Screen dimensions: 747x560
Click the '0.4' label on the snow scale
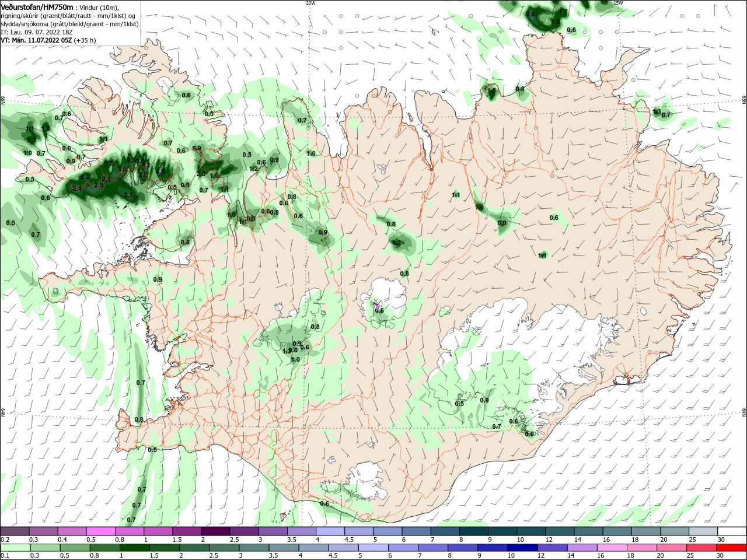click(x=62, y=540)
